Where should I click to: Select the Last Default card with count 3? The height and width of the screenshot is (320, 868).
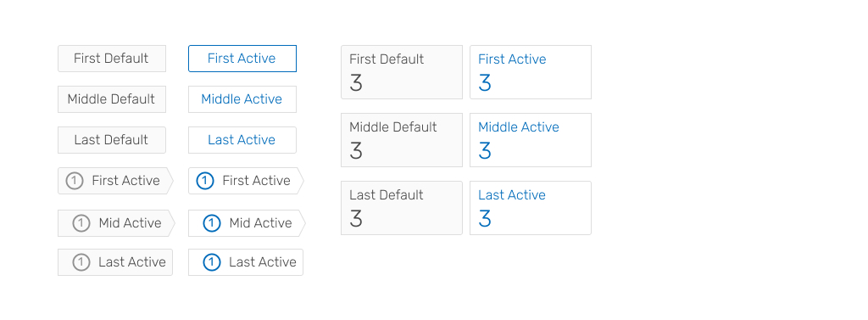tap(402, 208)
